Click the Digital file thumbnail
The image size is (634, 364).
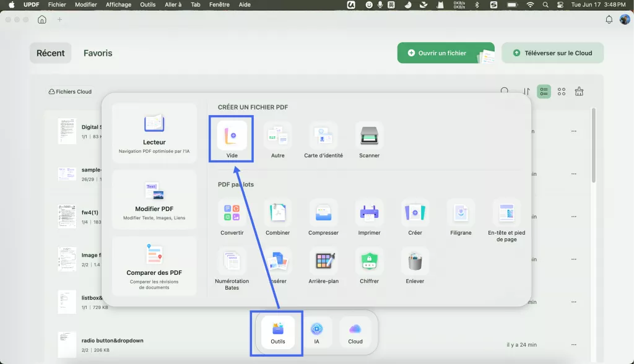click(x=67, y=131)
